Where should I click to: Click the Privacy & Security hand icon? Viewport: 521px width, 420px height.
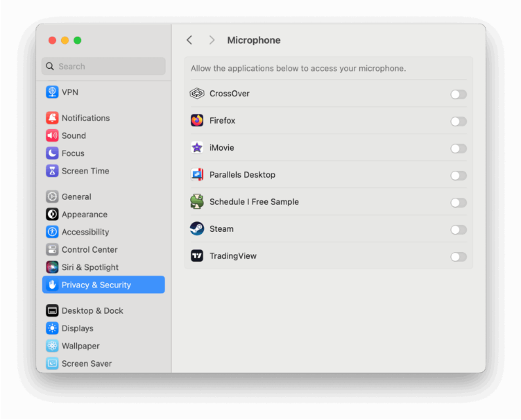pos(52,285)
